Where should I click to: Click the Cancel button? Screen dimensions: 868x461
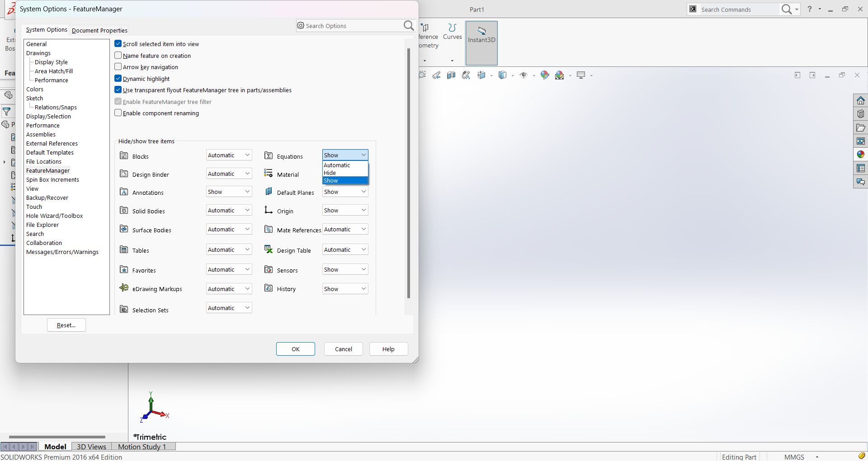point(344,349)
